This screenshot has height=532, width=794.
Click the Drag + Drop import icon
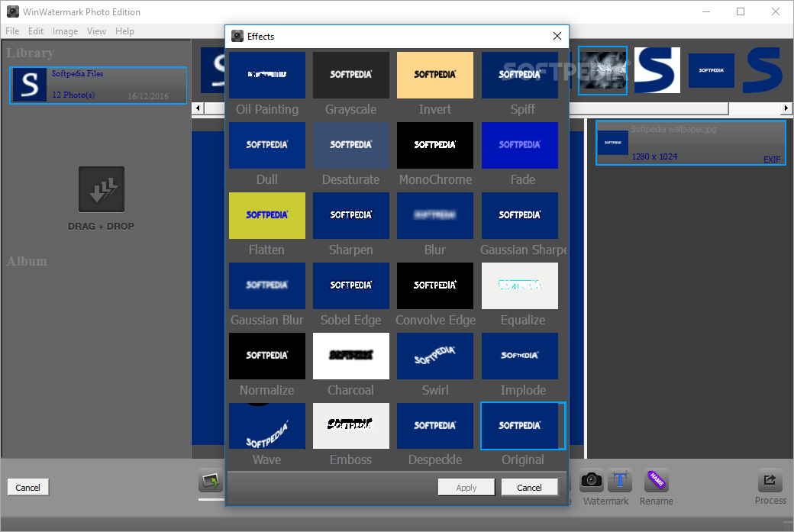102,189
